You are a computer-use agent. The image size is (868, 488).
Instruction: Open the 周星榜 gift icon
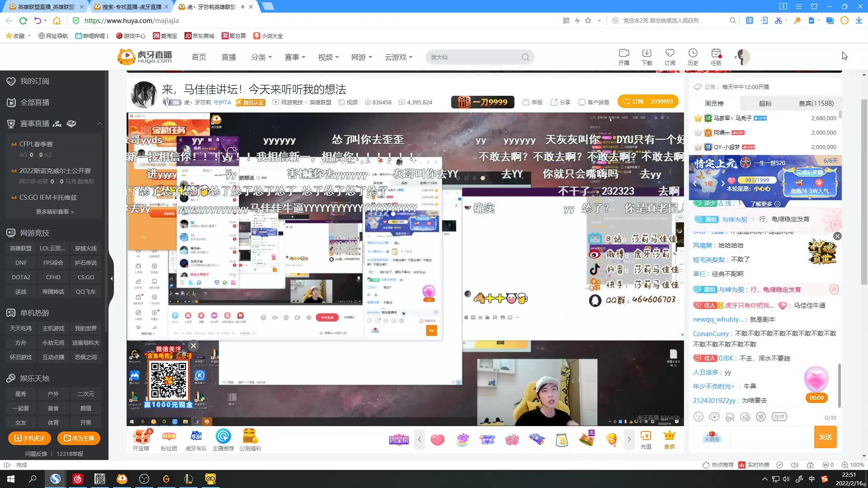click(399, 440)
